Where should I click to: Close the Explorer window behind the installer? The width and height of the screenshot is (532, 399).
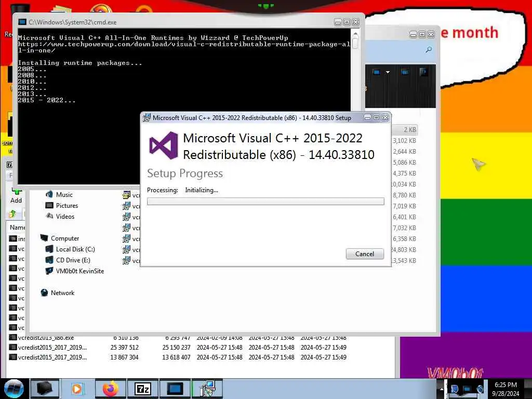[x=431, y=34]
